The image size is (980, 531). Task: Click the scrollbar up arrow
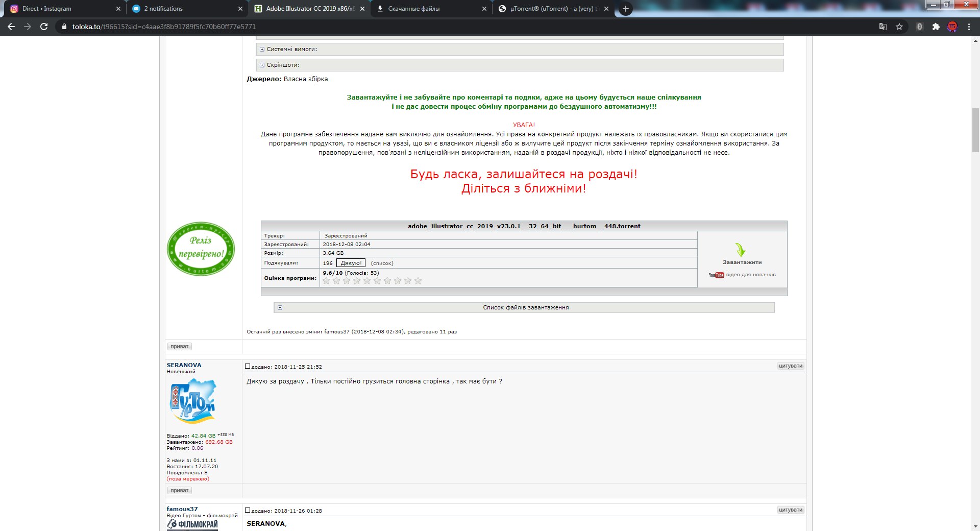pyautogui.click(x=975, y=40)
